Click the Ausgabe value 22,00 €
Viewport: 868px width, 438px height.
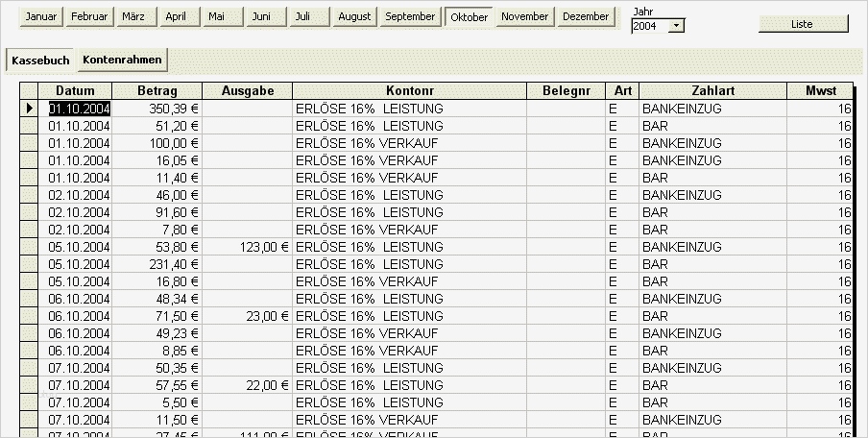(x=248, y=385)
